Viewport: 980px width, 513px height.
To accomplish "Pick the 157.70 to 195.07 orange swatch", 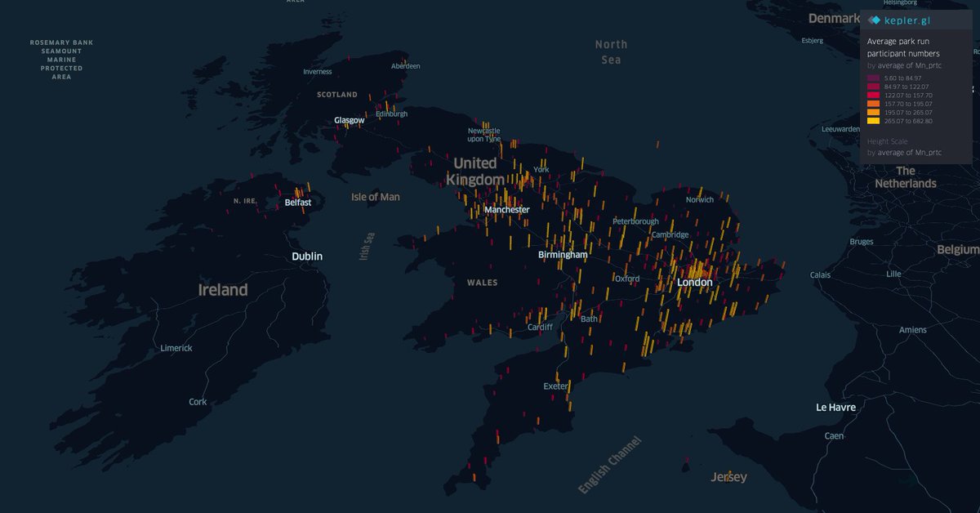I will [873, 104].
